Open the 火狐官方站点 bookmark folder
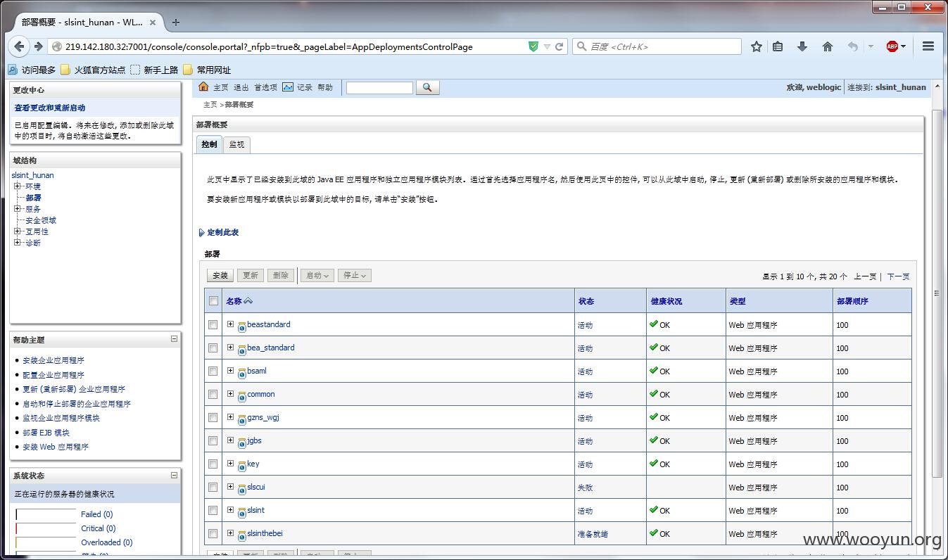 click(92, 70)
